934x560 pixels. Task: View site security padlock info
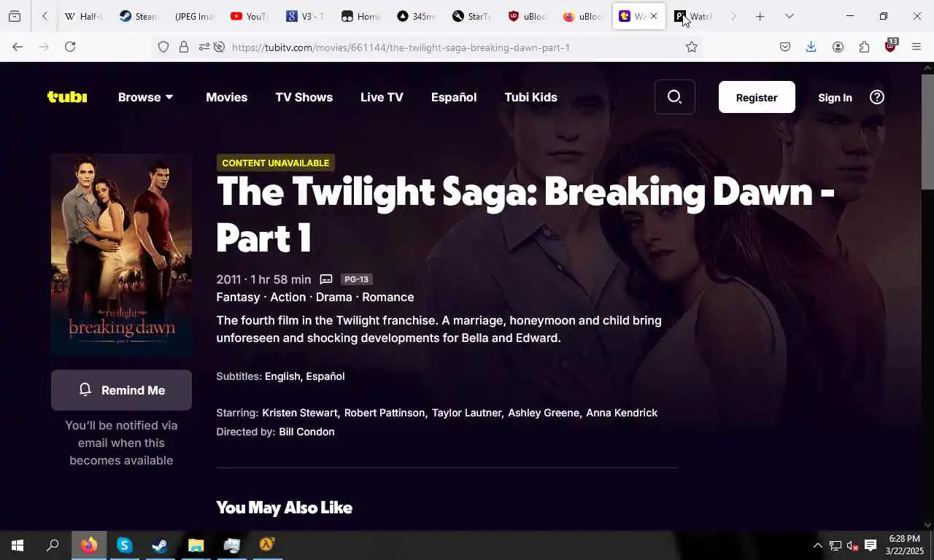coord(184,47)
